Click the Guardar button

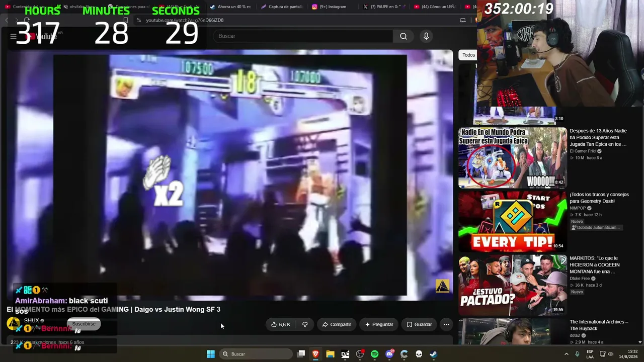419,324
